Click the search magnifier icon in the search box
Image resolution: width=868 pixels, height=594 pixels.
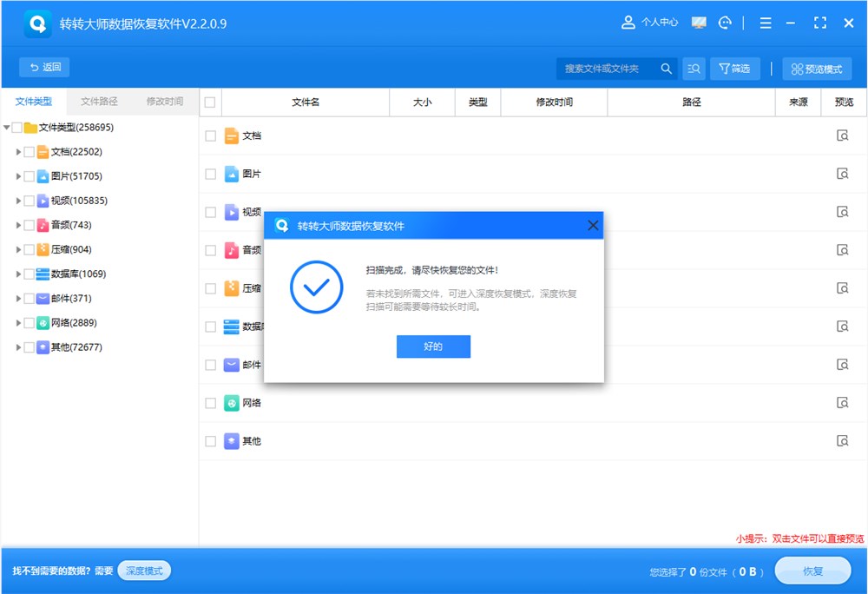[x=667, y=69]
